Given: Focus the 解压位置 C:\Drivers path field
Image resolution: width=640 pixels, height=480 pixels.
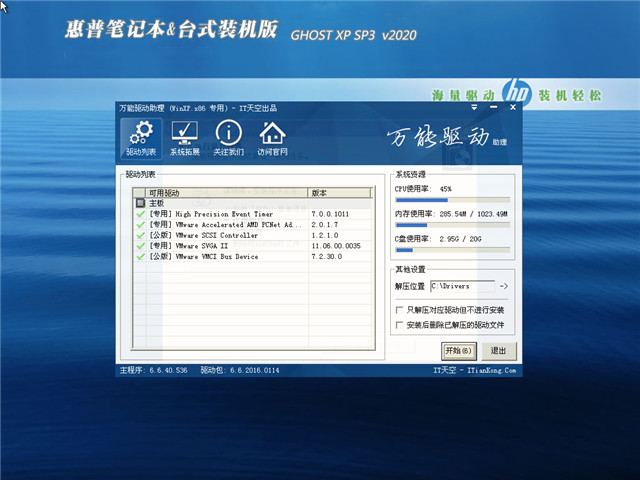Looking at the screenshot, I should [462, 286].
